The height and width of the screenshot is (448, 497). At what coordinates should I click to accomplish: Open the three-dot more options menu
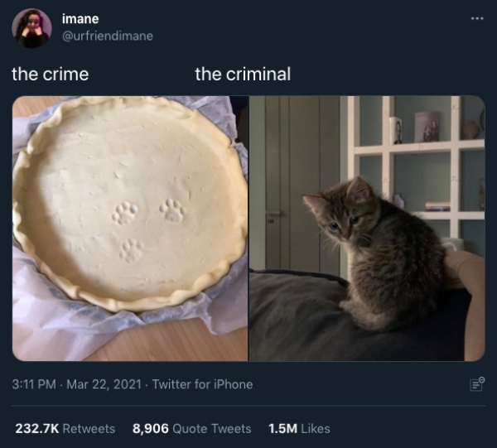click(477, 19)
